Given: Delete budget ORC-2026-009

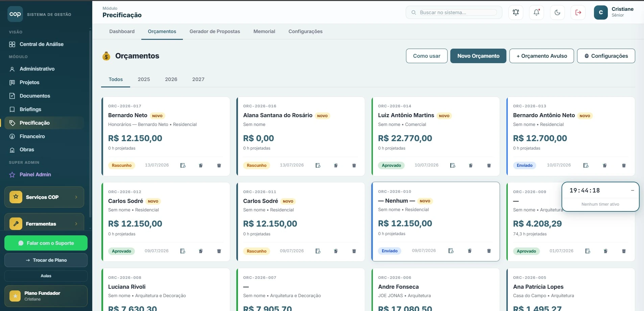Looking at the screenshot, I should pos(624,251).
